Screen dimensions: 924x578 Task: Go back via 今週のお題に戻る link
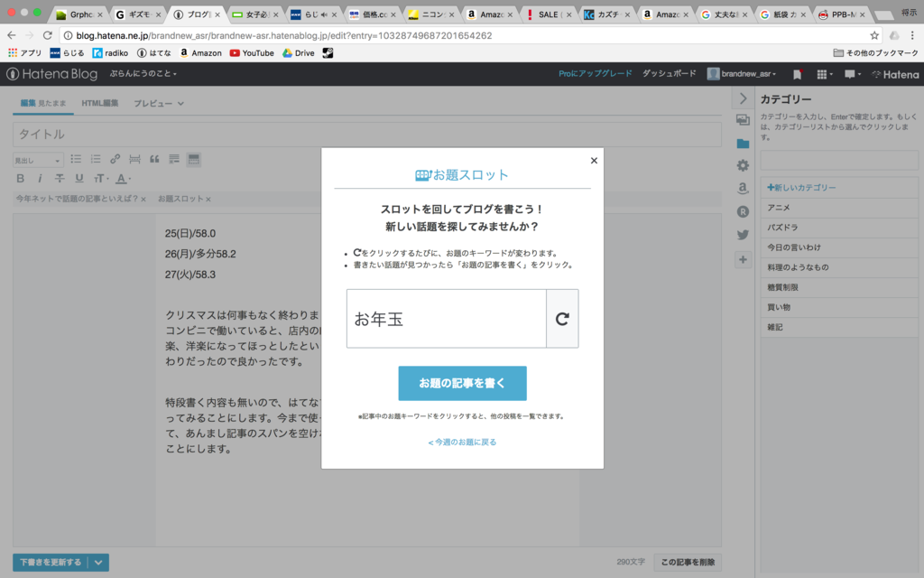pyautogui.click(x=462, y=442)
